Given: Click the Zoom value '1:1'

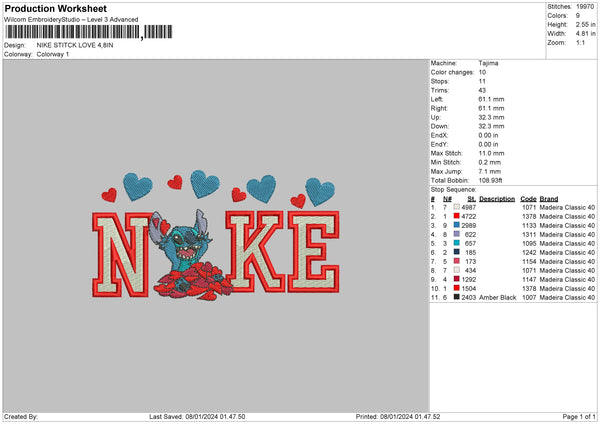Looking at the screenshot, I should [x=580, y=43].
